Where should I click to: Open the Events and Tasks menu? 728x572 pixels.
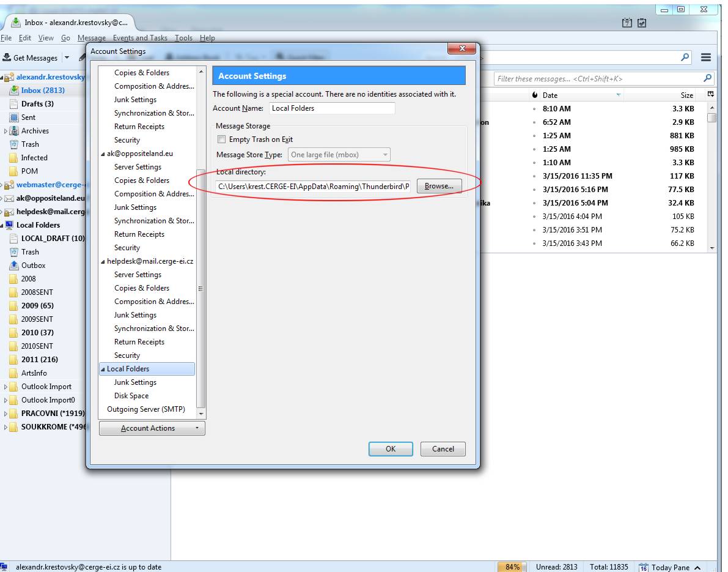[x=140, y=38]
